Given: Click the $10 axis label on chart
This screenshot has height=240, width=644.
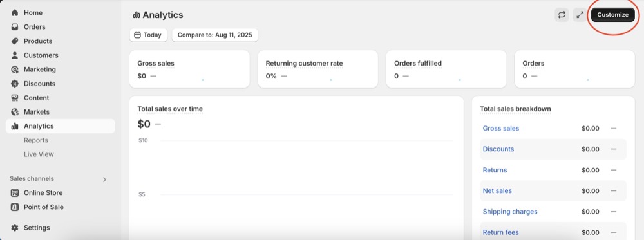Looking at the screenshot, I should pyautogui.click(x=143, y=140).
